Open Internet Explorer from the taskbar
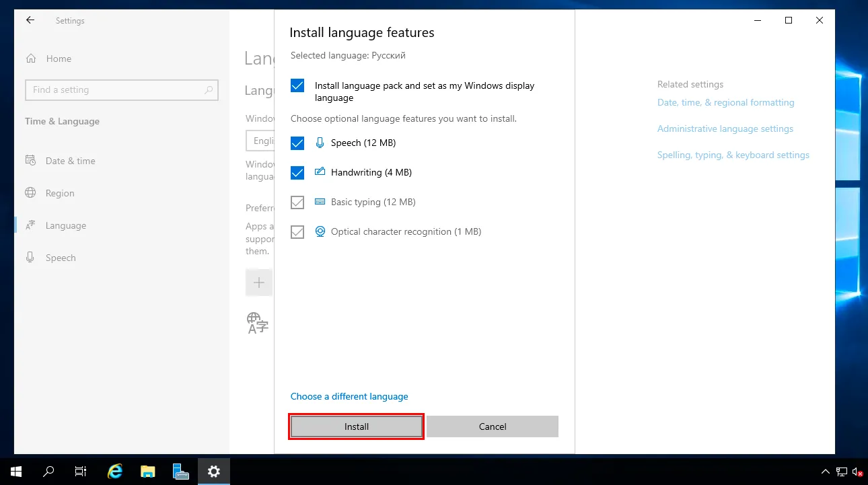Image resolution: width=868 pixels, height=485 pixels. 115,472
